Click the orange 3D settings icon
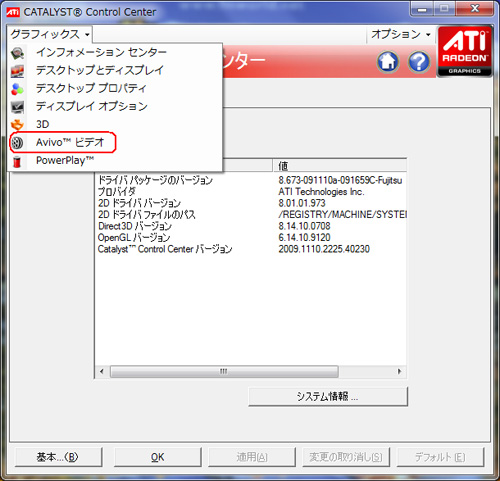The image size is (500, 481). tap(17, 125)
